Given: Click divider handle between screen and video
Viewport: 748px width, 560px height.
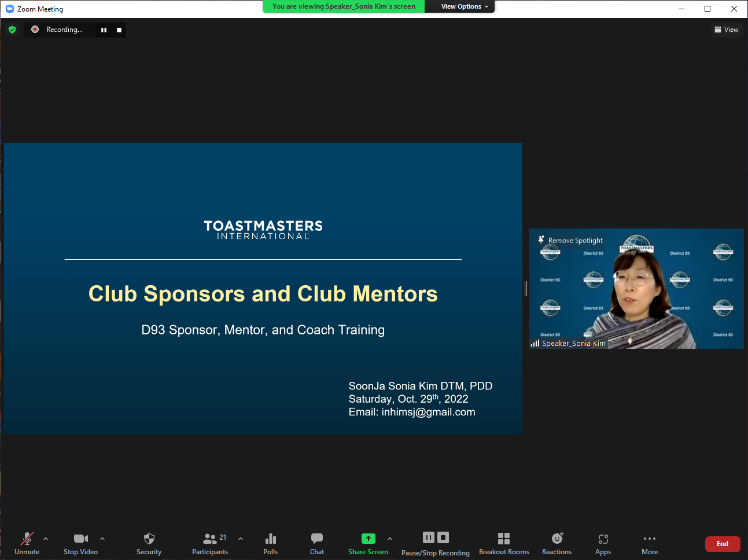Looking at the screenshot, I should coord(526,289).
